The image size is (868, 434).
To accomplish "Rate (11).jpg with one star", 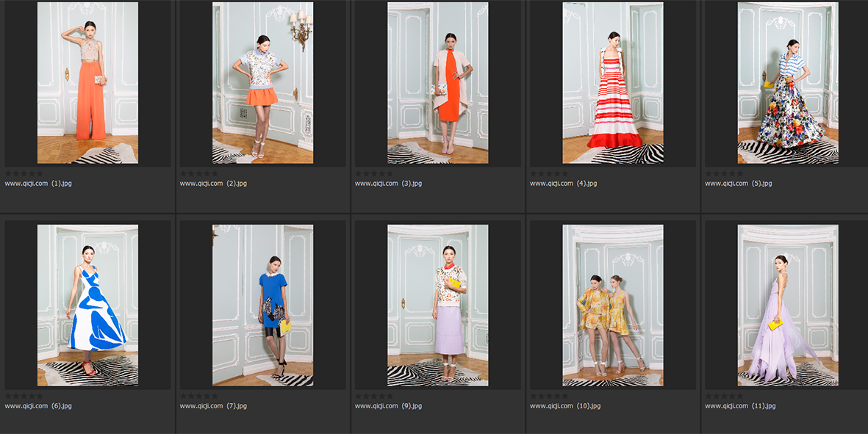I will [x=709, y=396].
